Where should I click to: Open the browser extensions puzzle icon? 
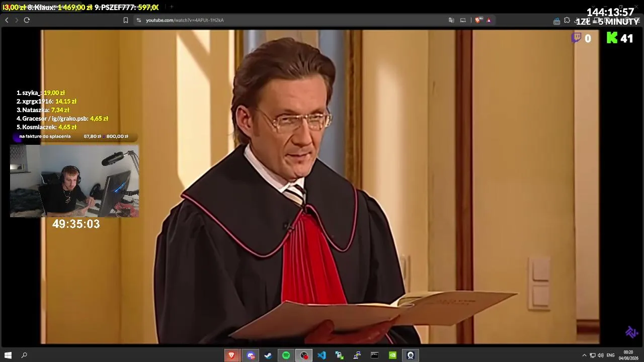coord(567,20)
